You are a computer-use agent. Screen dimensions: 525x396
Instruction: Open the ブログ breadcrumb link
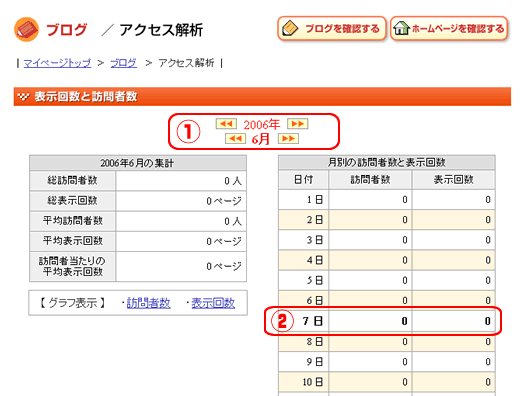click(x=124, y=63)
